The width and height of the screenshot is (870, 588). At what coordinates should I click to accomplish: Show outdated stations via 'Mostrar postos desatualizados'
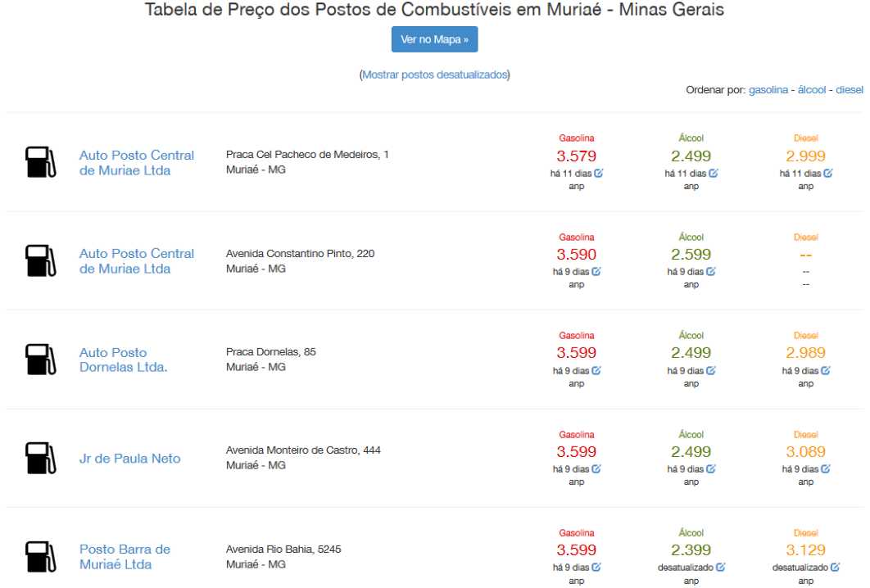(x=434, y=75)
